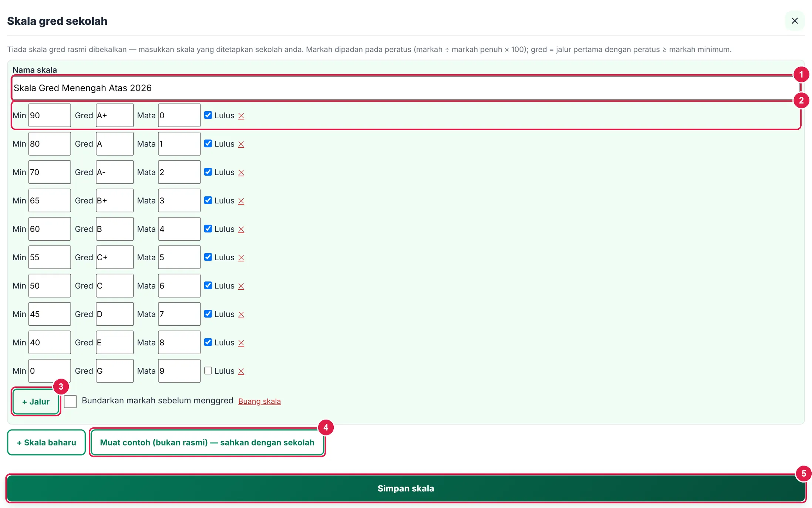Screen dimensions: 812x508
Task: Enable Lulus for grade G
Action: tap(208, 370)
